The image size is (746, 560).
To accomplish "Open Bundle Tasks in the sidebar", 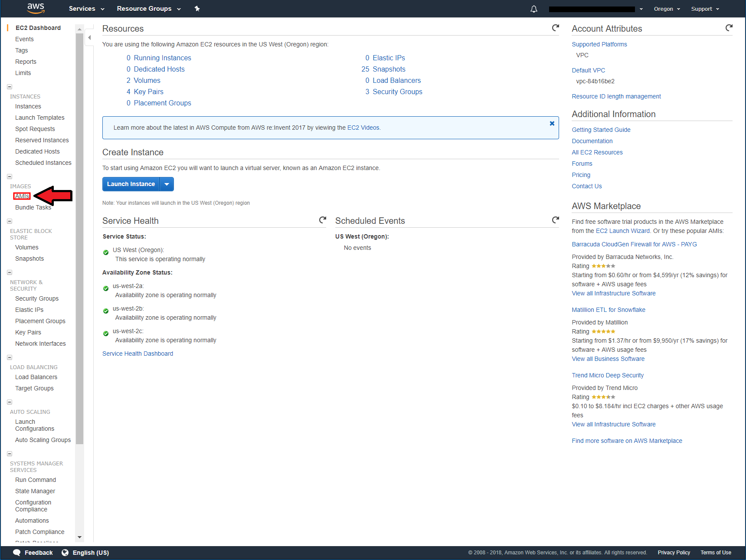I will pyautogui.click(x=33, y=207).
